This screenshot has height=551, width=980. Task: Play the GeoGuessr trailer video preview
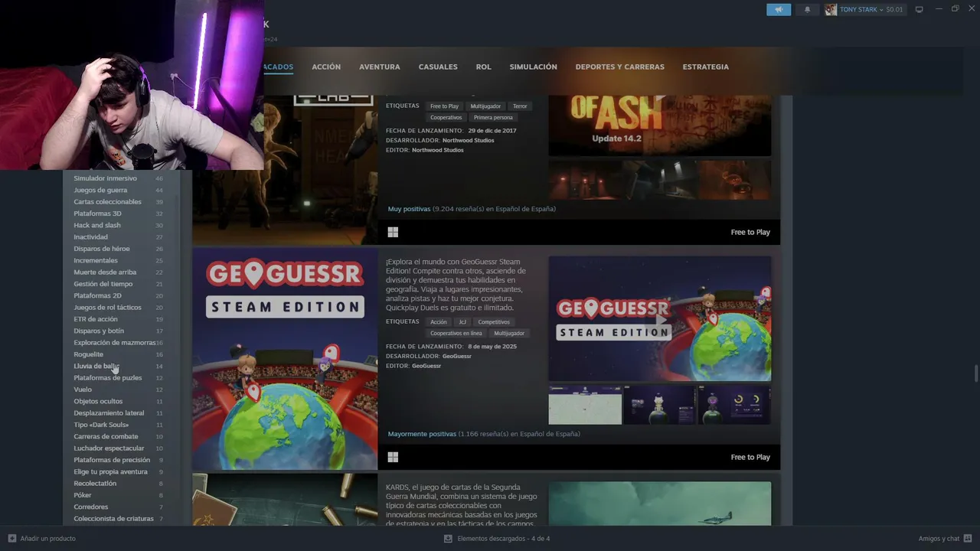click(x=660, y=318)
